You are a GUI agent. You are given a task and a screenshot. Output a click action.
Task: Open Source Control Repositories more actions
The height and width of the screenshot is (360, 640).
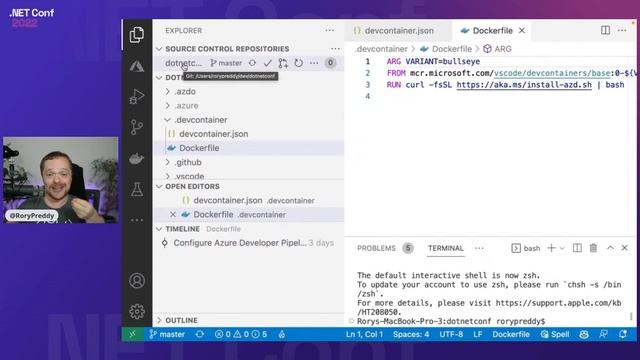(335, 49)
